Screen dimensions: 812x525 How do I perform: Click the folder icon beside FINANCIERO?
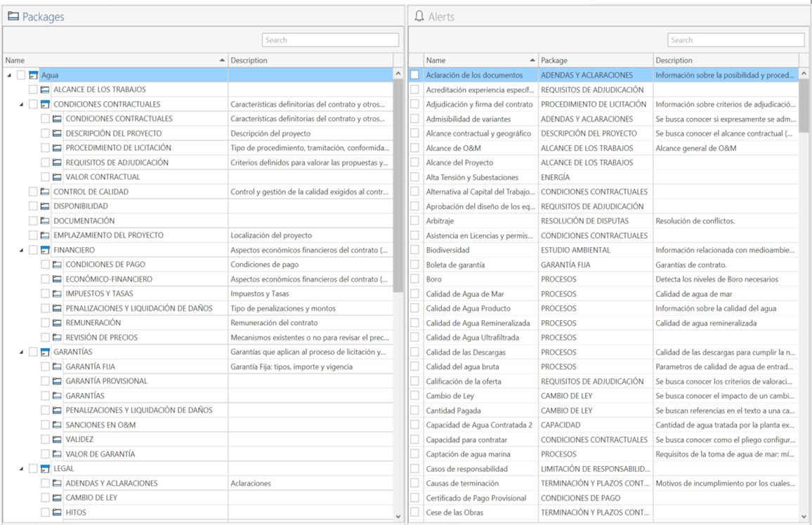pyautogui.click(x=45, y=250)
